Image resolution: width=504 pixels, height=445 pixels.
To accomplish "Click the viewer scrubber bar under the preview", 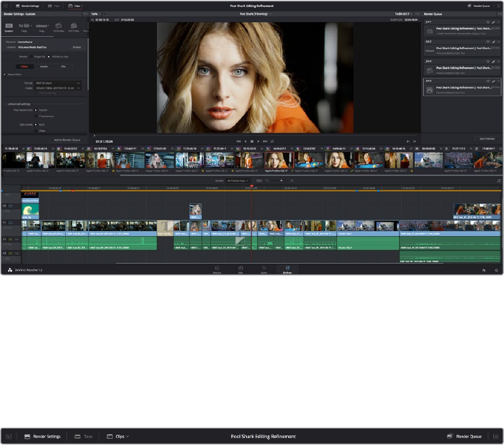I will click(x=253, y=135).
